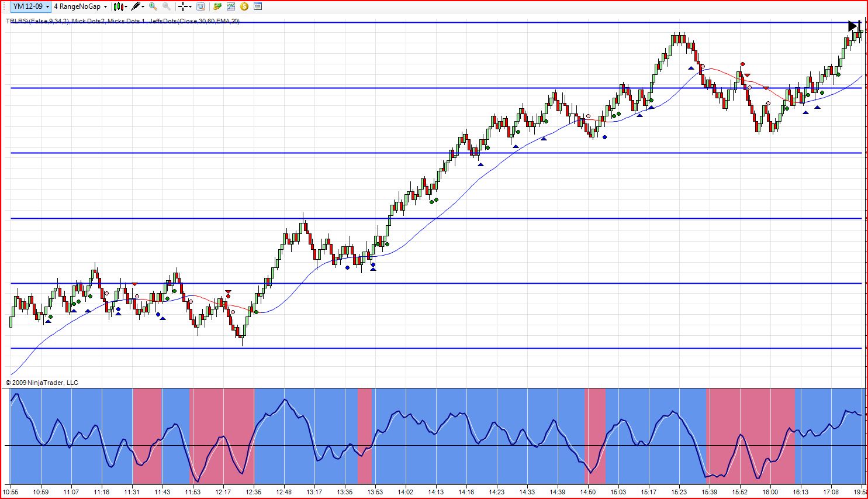Click the 14:50 time axis label
The height and width of the screenshot is (499, 868).
[588, 492]
